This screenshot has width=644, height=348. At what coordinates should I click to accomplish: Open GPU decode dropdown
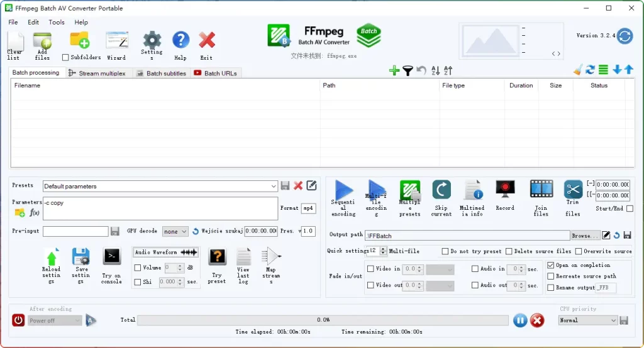click(x=175, y=231)
